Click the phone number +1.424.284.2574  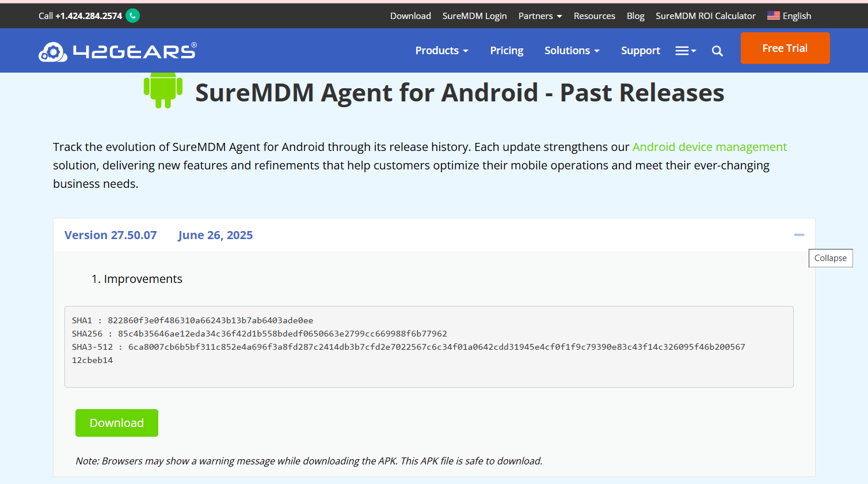tap(89, 16)
